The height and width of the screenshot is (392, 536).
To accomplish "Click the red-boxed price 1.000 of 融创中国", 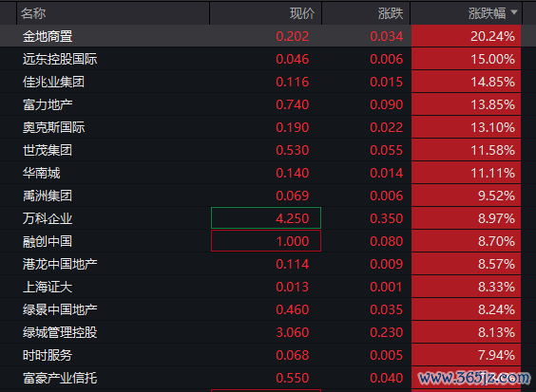I will coord(266,241).
